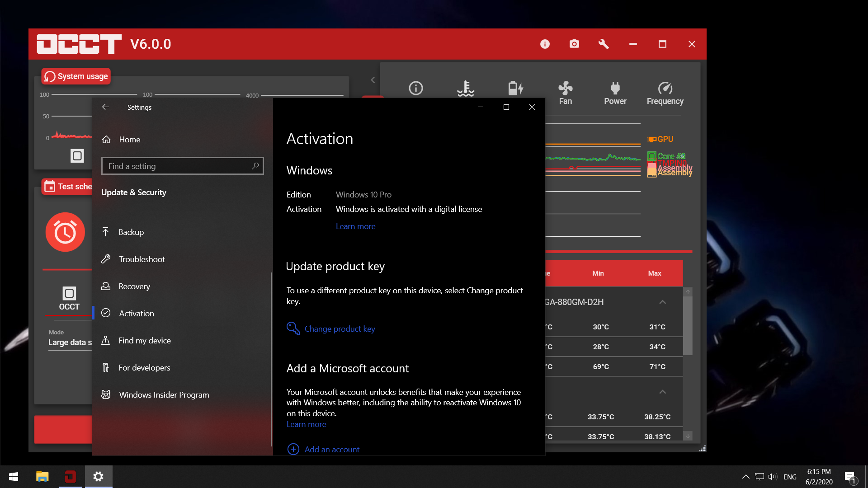The width and height of the screenshot is (868, 488).
Task: Click Add an account link
Action: [x=332, y=450]
